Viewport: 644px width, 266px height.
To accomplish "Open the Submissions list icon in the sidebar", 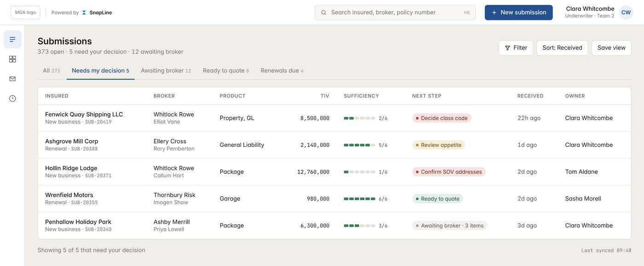I will pyautogui.click(x=12, y=40).
